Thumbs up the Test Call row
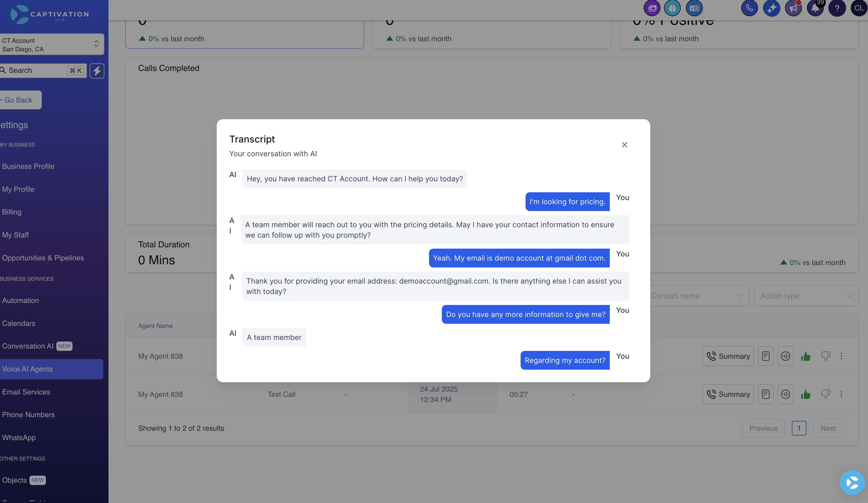This screenshot has height=503, width=868. [x=805, y=394]
